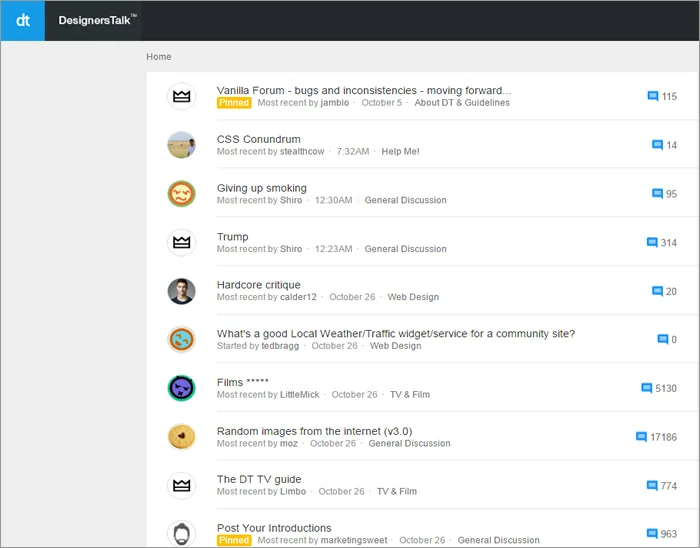
Task: Click comment bubble icon next to 115
Action: [653, 96]
